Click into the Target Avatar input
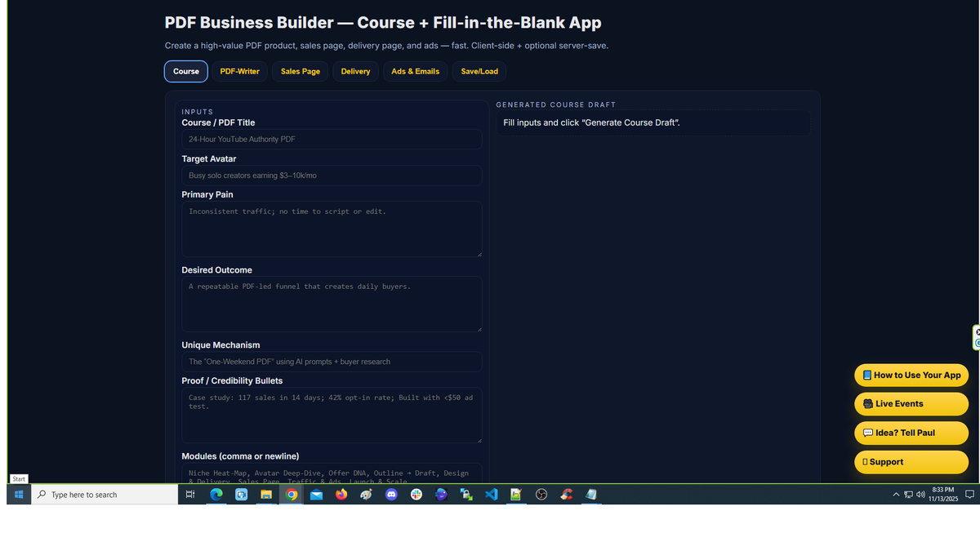This screenshot has width=980, height=551. pos(332,176)
